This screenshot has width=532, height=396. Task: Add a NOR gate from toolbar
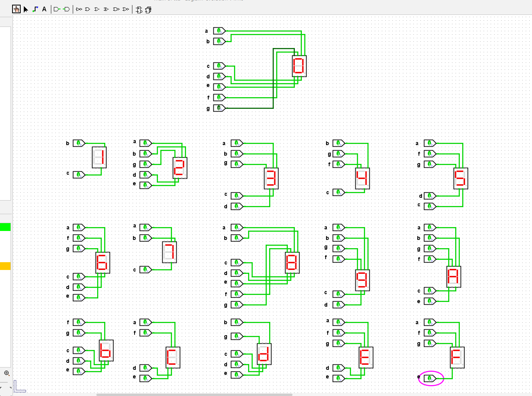[126, 9]
